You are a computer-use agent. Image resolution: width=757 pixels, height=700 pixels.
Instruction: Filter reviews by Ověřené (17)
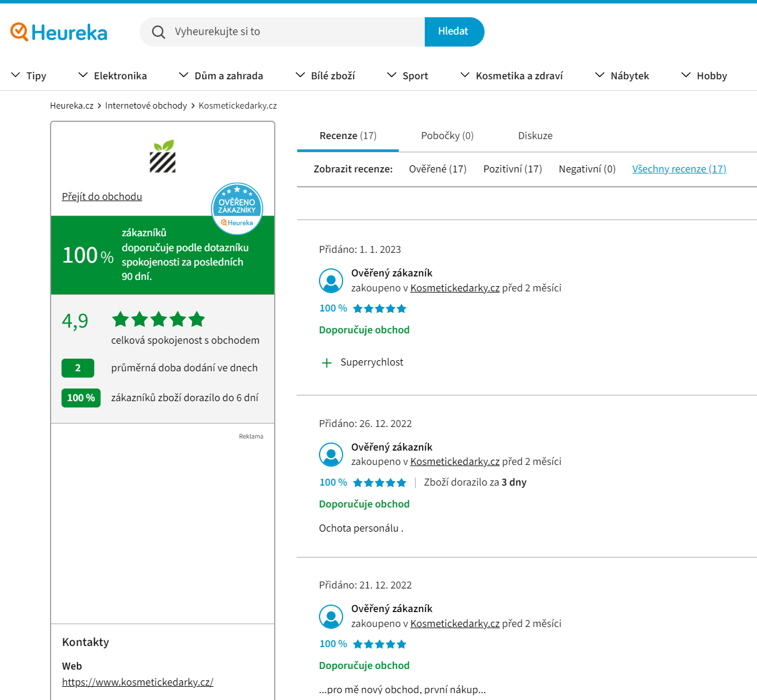coord(437,169)
